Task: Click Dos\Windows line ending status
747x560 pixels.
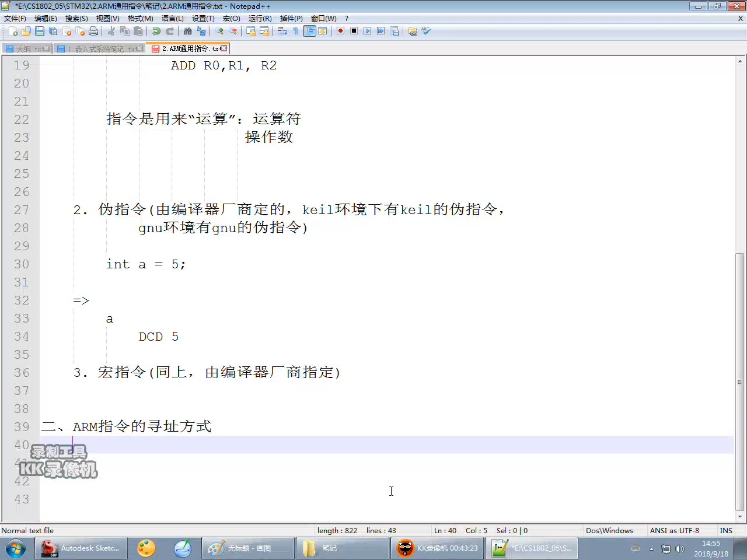Action: 609,531
